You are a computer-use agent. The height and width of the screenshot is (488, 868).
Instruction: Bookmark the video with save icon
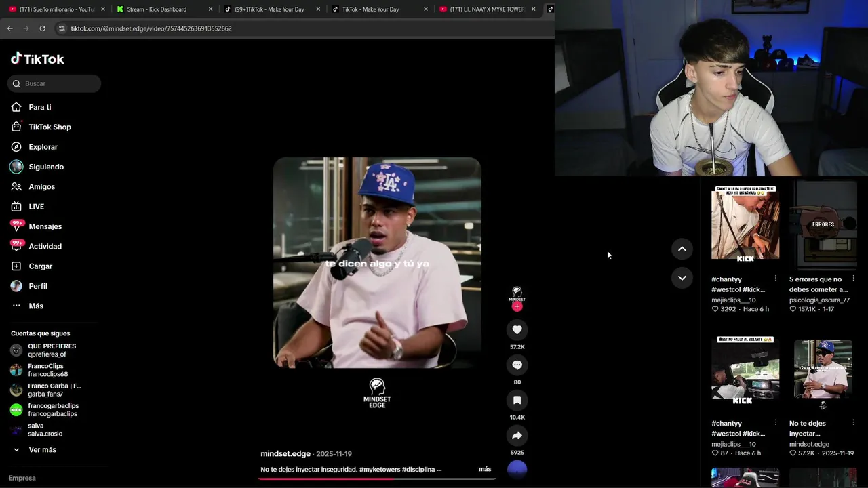[x=517, y=400]
